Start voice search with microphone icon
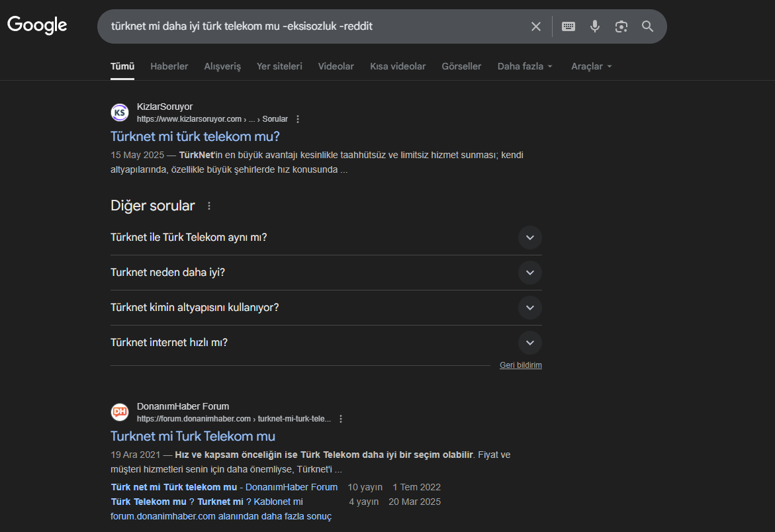This screenshot has width=775, height=532. tap(595, 26)
